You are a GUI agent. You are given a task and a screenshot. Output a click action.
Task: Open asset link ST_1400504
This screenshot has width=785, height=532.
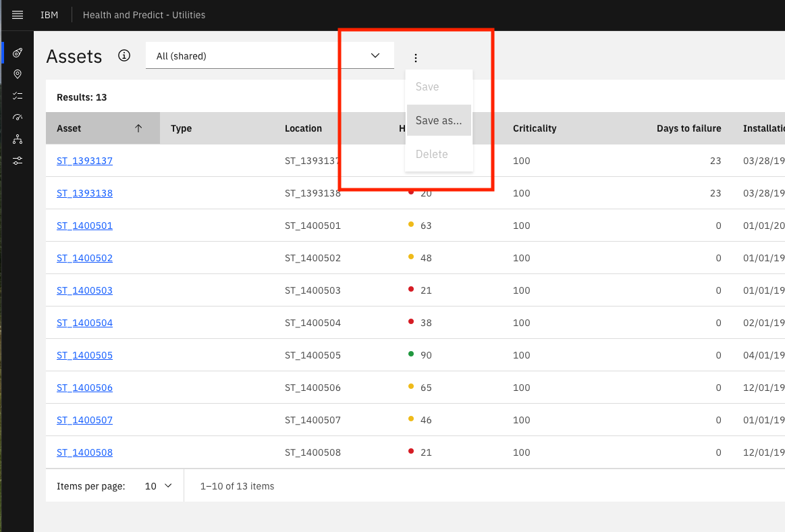[x=84, y=323]
